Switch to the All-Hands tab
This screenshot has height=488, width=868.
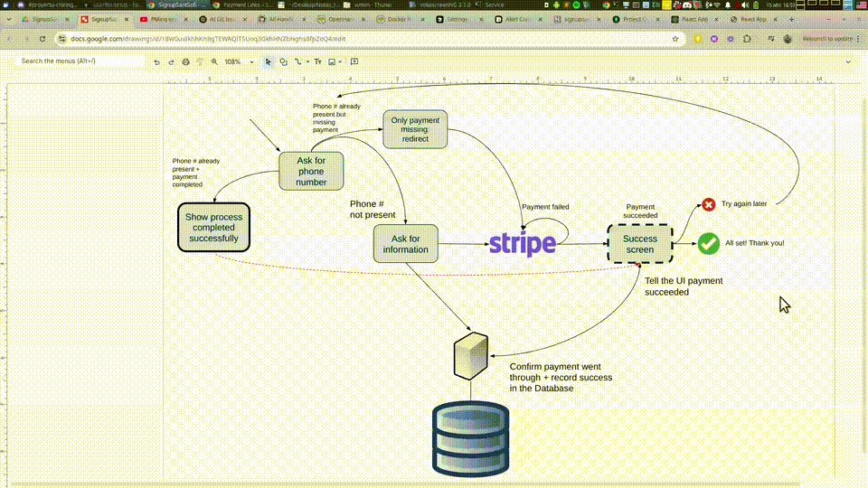tap(280, 19)
